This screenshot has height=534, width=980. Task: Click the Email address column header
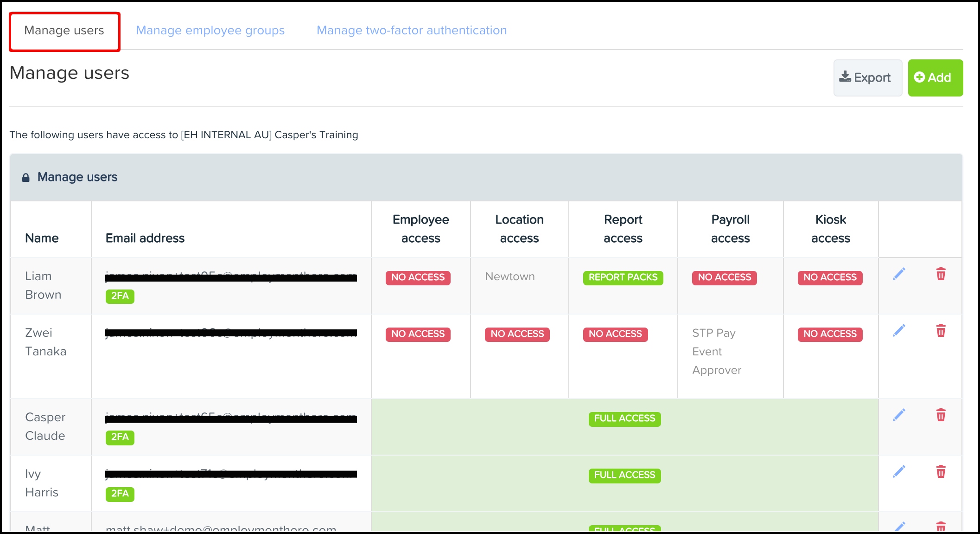coord(145,238)
